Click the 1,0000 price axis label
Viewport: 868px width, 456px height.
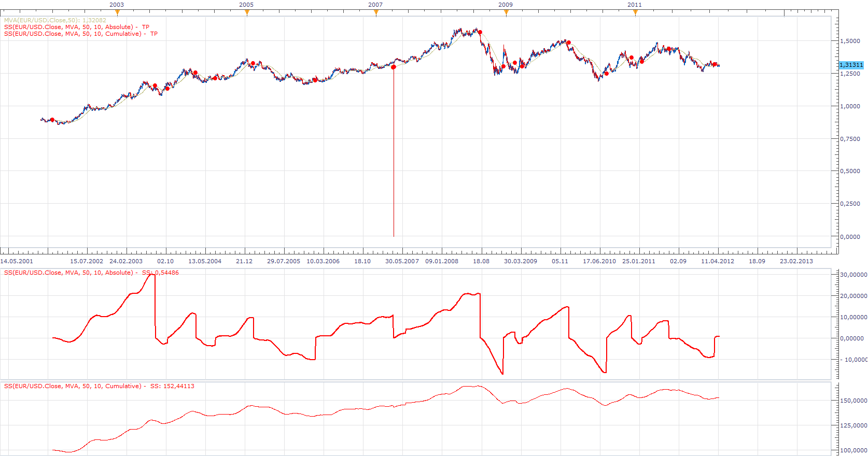click(850, 106)
